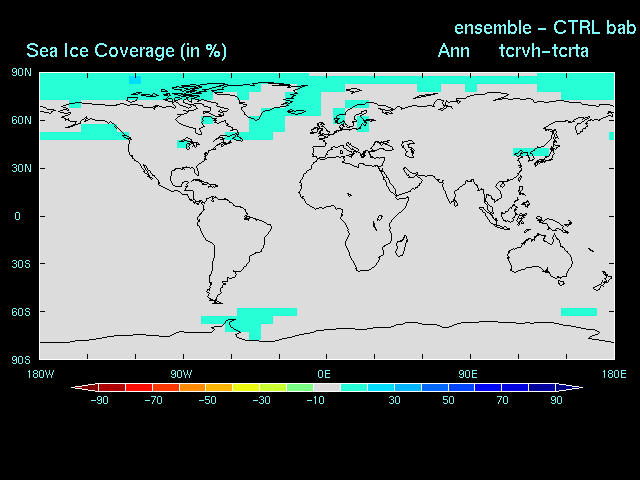Click the 90E longitude axis label
This screenshot has height=480, width=640.
point(468,374)
